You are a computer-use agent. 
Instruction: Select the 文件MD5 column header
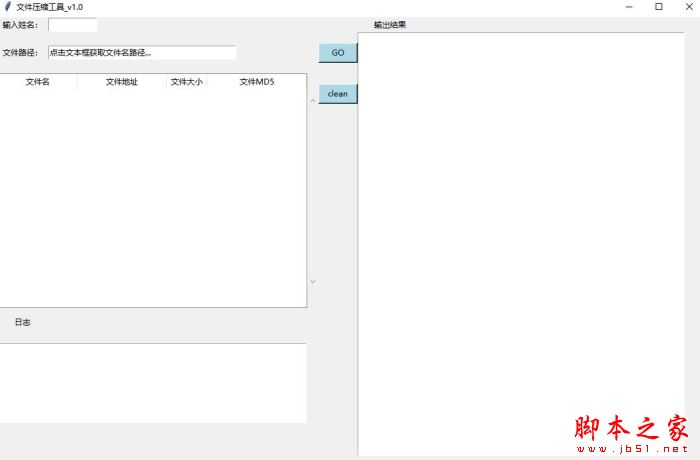click(257, 82)
